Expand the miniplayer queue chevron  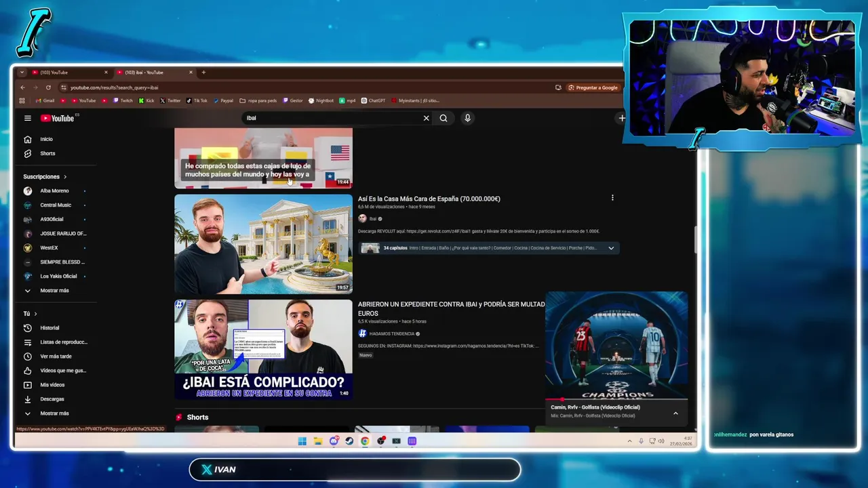coord(675,413)
